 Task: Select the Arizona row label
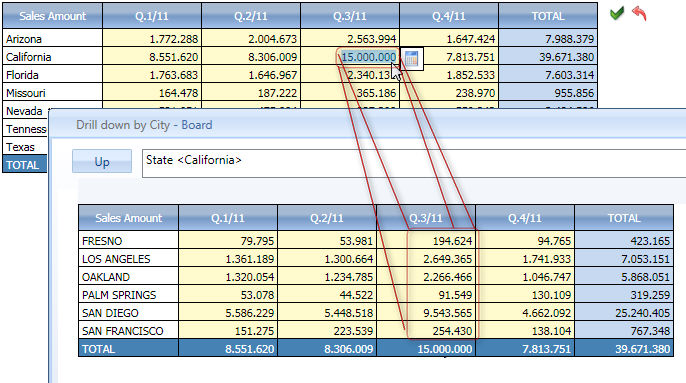click(24, 39)
